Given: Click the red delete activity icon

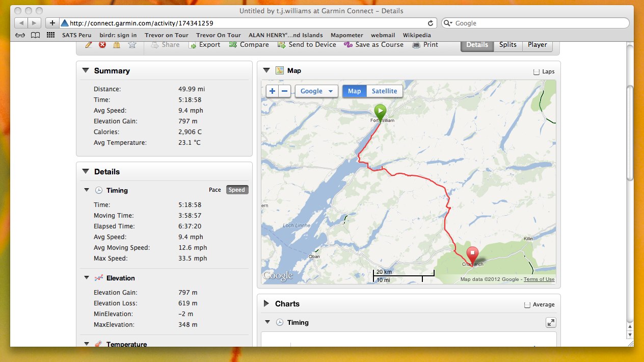Looking at the screenshot, I should 102,45.
